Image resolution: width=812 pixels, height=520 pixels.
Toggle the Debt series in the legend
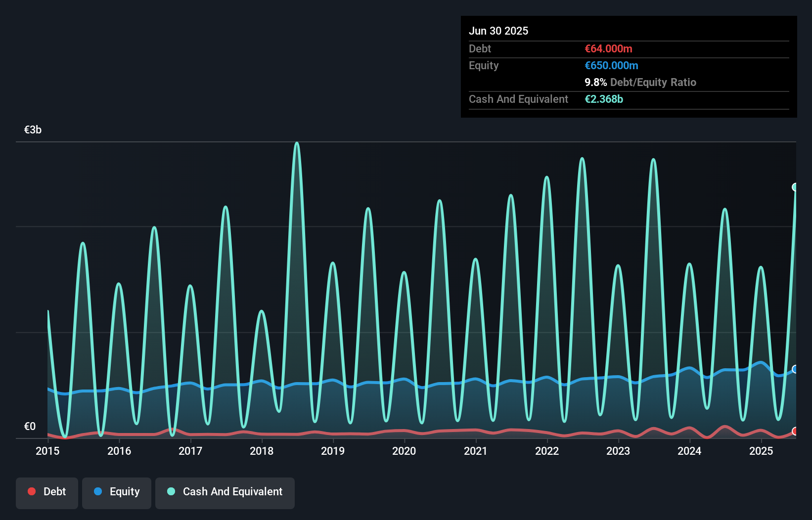coord(47,492)
